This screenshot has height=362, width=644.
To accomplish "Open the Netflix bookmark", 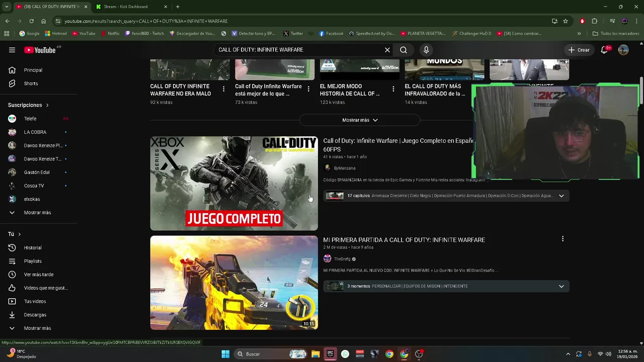I will [x=110, y=34].
